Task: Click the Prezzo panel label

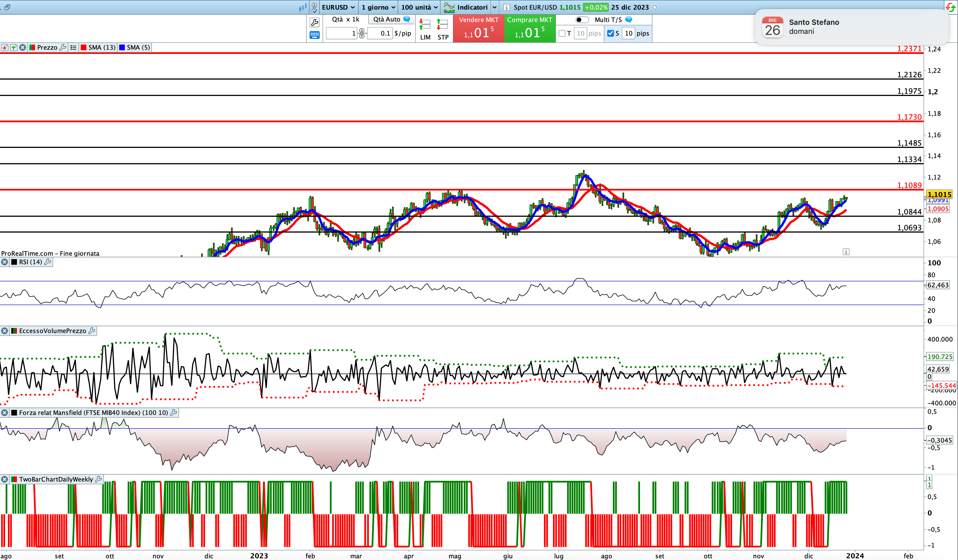Action: pyautogui.click(x=47, y=47)
